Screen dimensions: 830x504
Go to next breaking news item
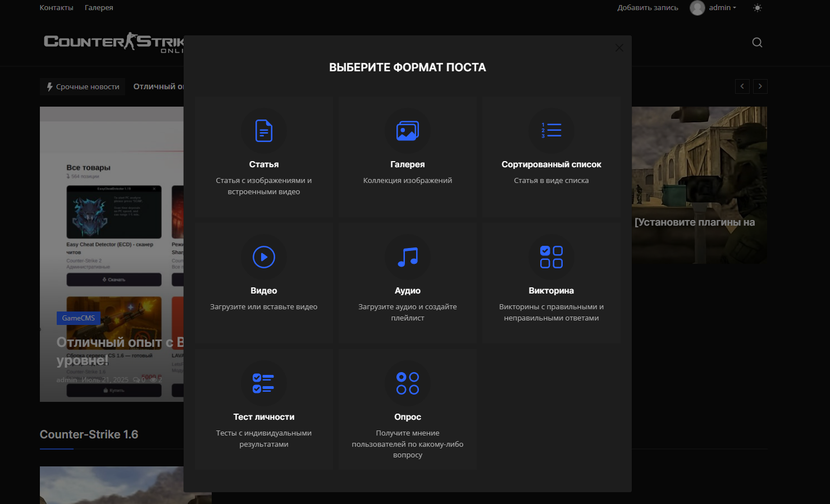(x=760, y=86)
